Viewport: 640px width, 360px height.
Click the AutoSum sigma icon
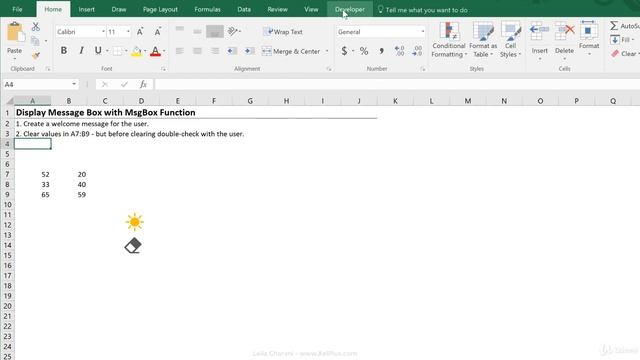[x=614, y=26]
